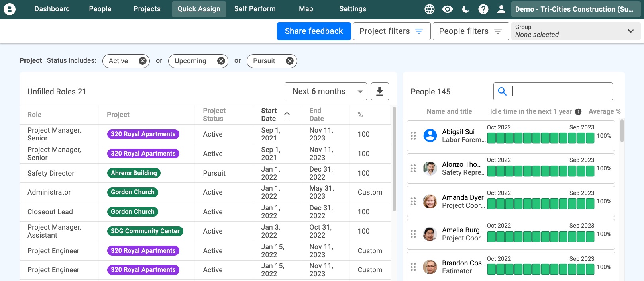Show idle time info tooltip icon
This screenshot has width=644, height=281.
(x=578, y=112)
